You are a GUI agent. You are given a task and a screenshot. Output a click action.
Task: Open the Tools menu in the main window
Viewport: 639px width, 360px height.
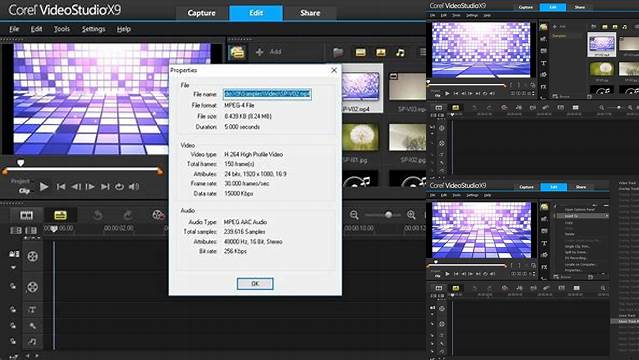[x=62, y=29]
